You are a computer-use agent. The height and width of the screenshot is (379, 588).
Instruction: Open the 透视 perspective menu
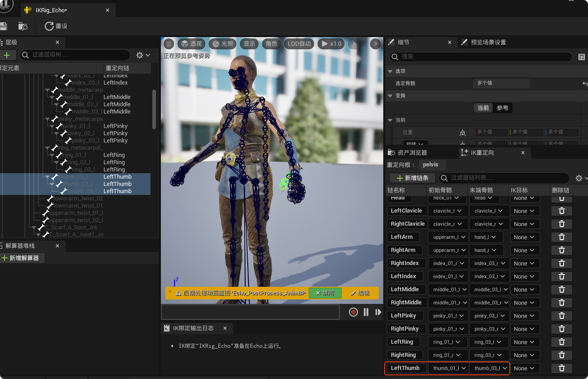191,44
